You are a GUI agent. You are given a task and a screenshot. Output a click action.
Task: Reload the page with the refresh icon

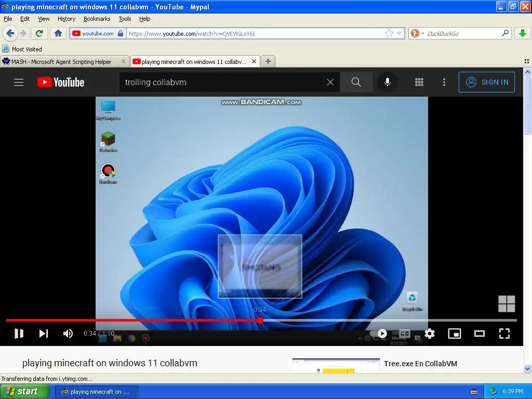[x=39, y=33]
